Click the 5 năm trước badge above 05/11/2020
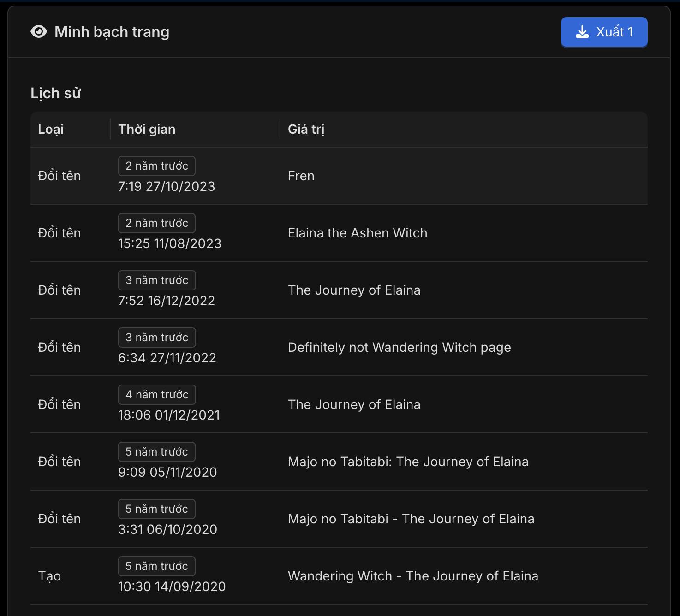This screenshot has height=616, width=680. coord(157,452)
